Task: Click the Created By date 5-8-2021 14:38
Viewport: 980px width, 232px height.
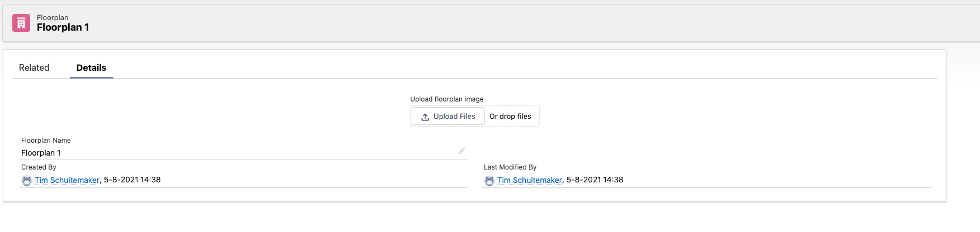Action: point(132,180)
